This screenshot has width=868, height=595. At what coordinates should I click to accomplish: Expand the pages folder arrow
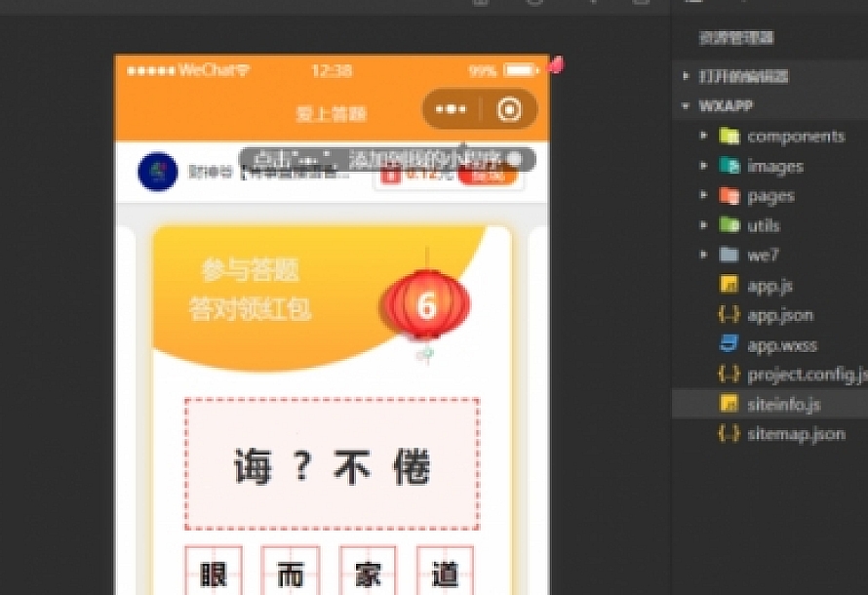pyautogui.click(x=703, y=195)
